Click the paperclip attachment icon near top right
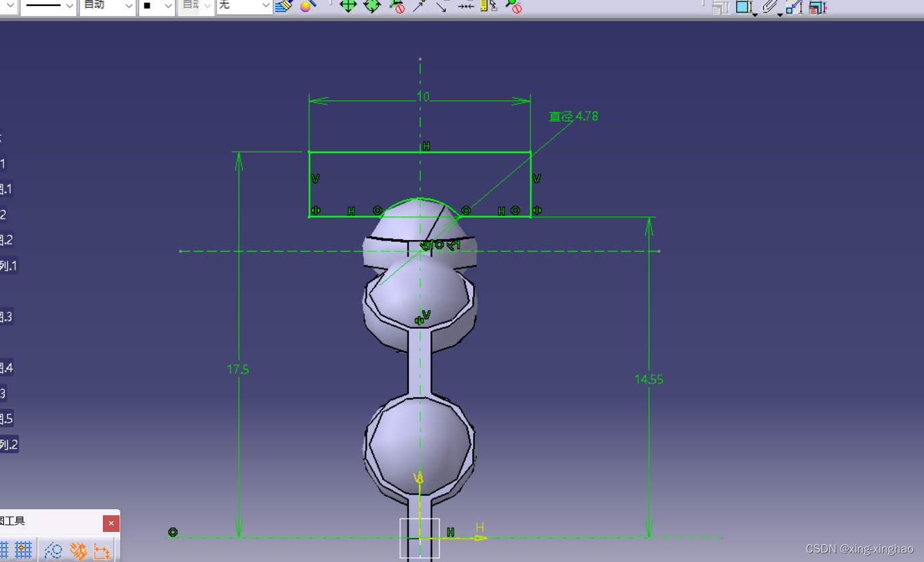The width and height of the screenshot is (924, 562). [769, 7]
